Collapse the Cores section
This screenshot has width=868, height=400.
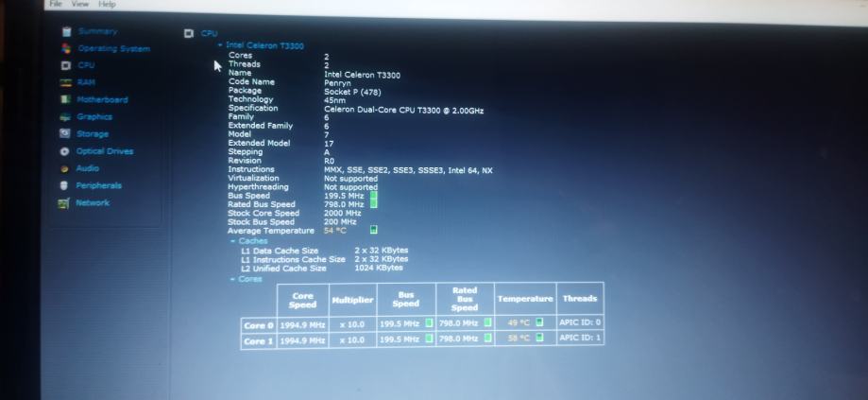tap(233, 279)
